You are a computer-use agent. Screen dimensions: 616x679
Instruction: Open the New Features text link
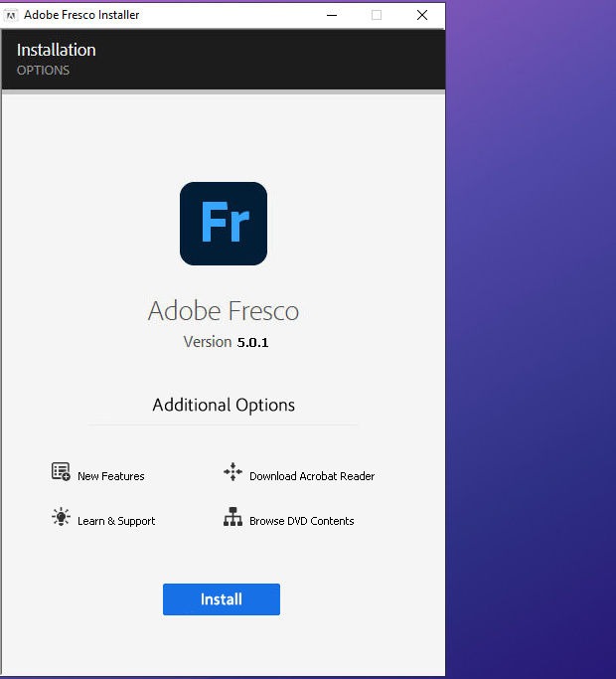[111, 477]
